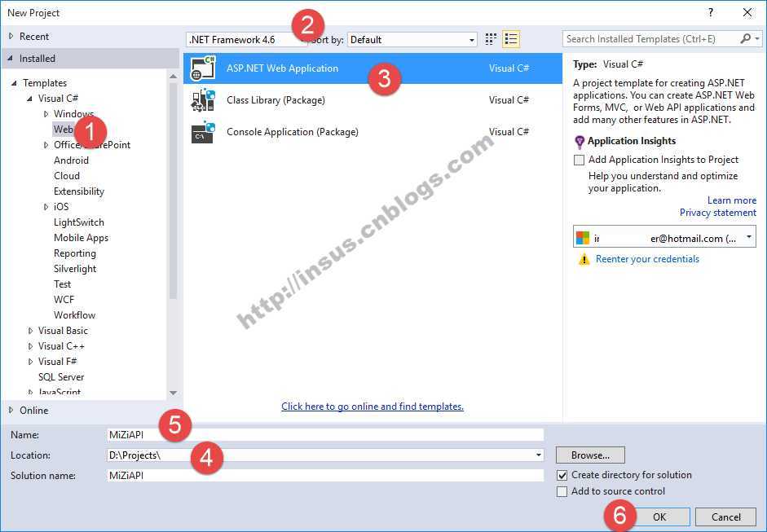Enable Add Application Insights to Project

(x=580, y=160)
